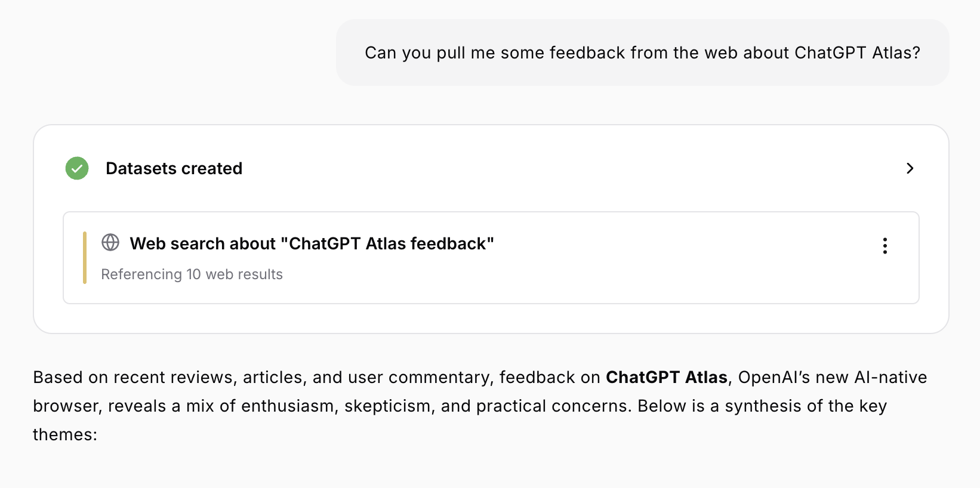Viewport: 980px width, 488px height.
Task: Click the globe web search icon
Action: pos(110,242)
